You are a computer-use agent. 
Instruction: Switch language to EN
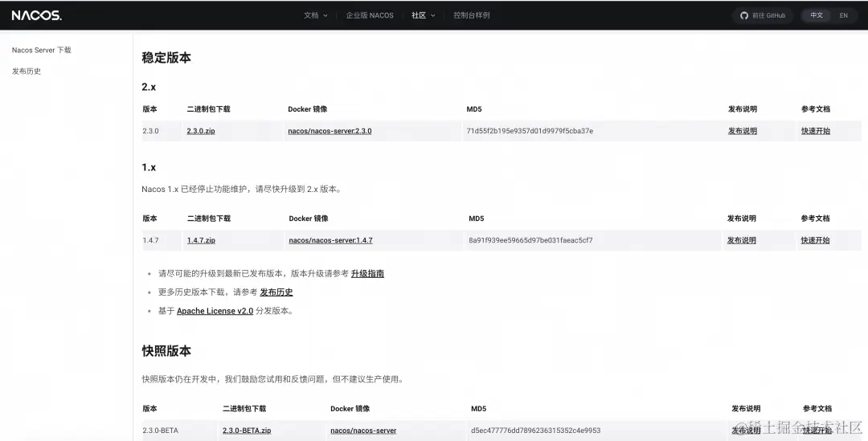click(844, 15)
